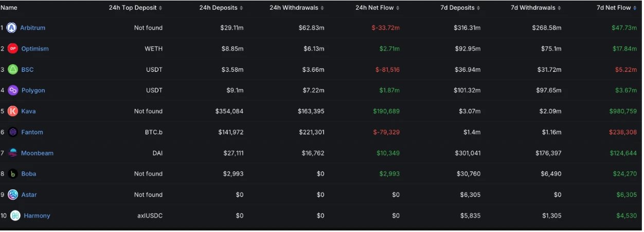Click the purple Polygon logo icon
Image resolution: width=644 pixels, height=232 pixels.
pyautogui.click(x=12, y=90)
